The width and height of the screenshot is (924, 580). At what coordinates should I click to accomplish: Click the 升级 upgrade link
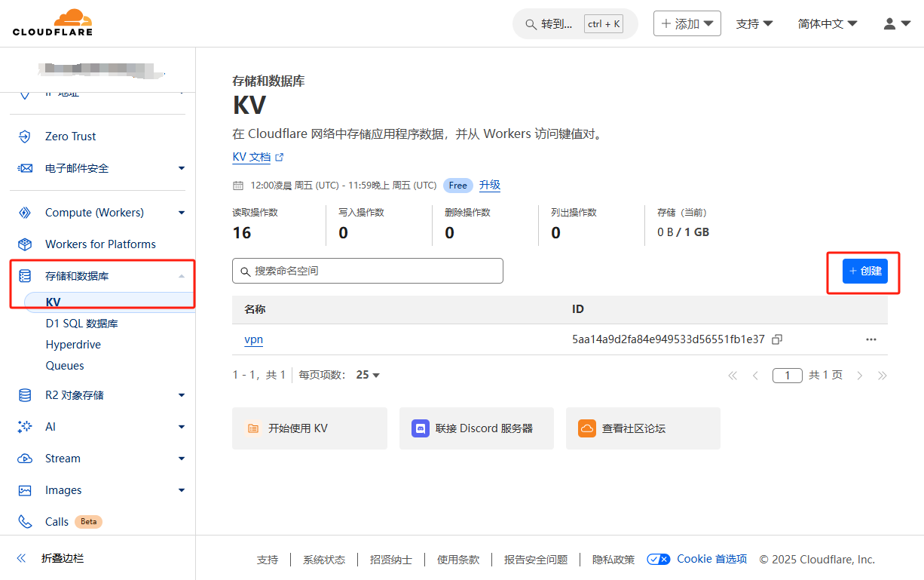coord(490,185)
